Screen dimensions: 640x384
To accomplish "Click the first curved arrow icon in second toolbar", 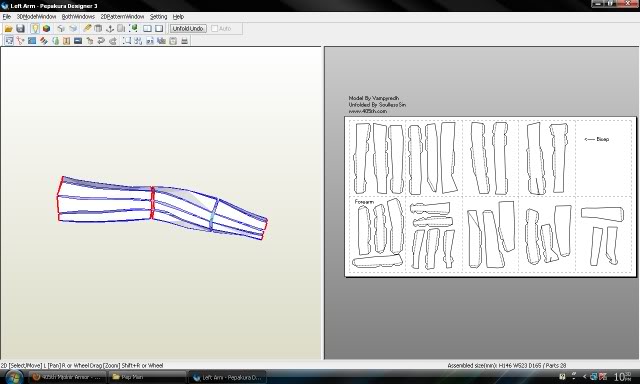I will 101,40.
